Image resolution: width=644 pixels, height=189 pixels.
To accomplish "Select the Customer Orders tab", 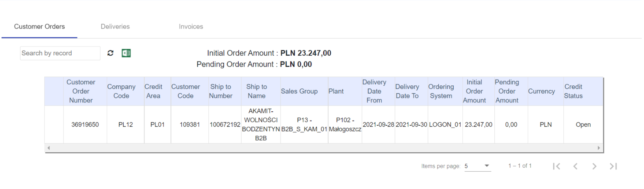I will coord(40,27).
